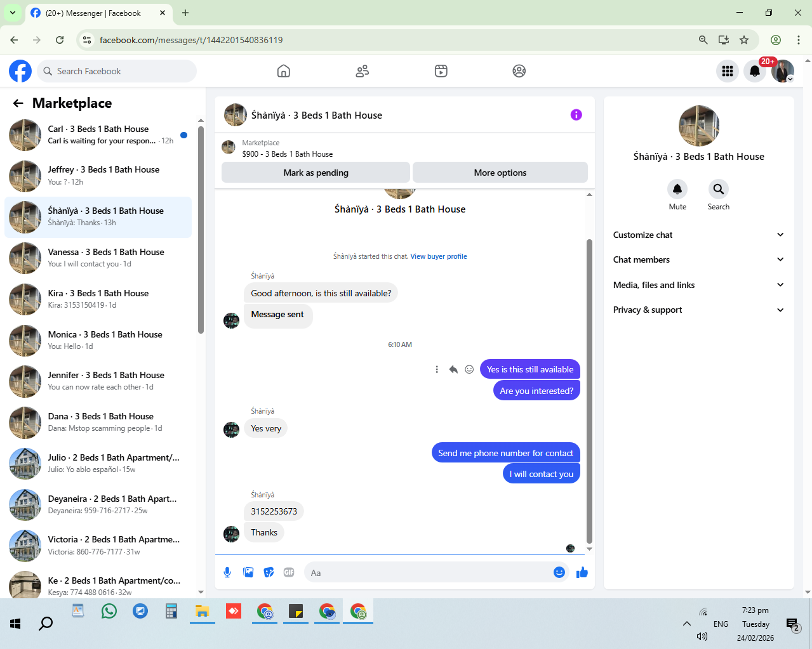Expand Chat members section
Image resolution: width=812 pixels, height=649 pixels.
(x=698, y=259)
